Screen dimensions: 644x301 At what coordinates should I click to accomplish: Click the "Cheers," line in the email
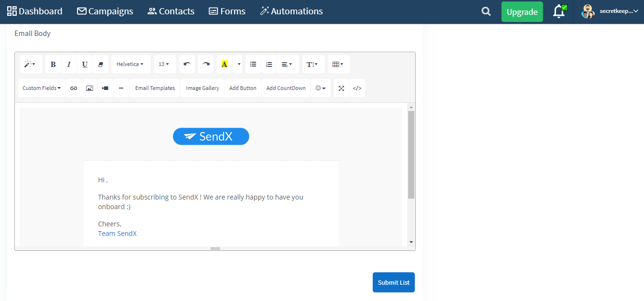[110, 224]
